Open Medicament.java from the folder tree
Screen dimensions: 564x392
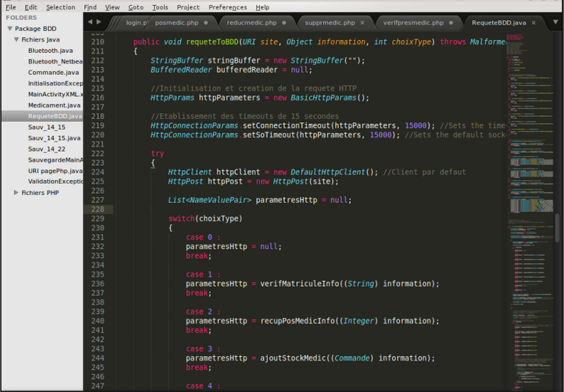click(x=54, y=105)
